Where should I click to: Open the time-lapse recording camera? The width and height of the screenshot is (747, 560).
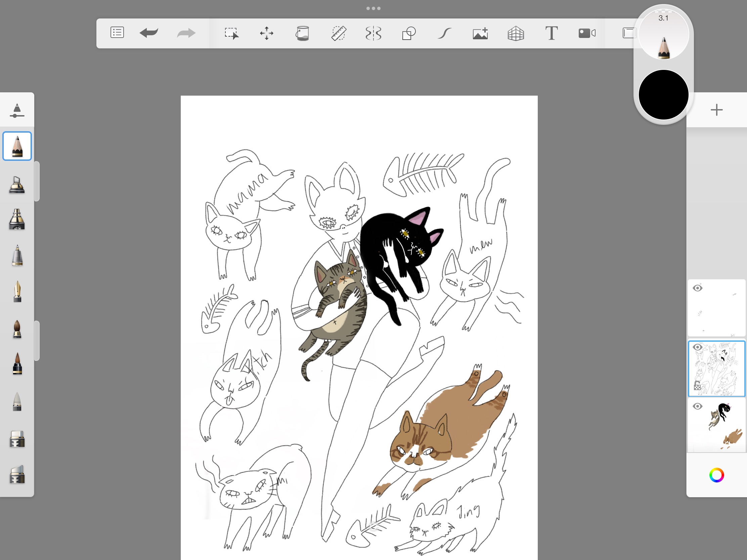coord(586,33)
